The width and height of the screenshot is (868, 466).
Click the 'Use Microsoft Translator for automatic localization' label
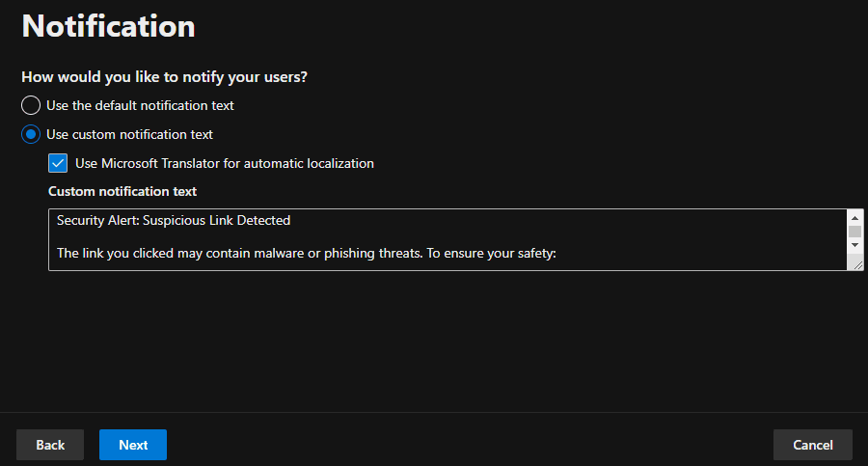[x=224, y=163]
